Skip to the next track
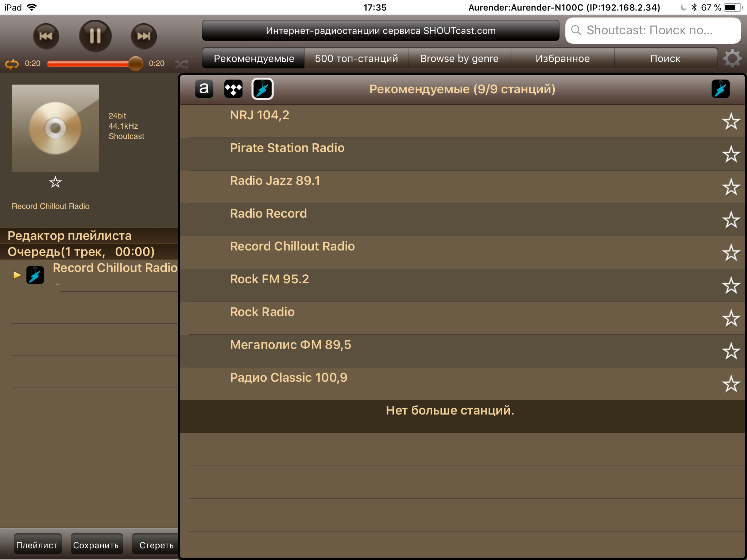747x560 pixels. click(x=144, y=36)
